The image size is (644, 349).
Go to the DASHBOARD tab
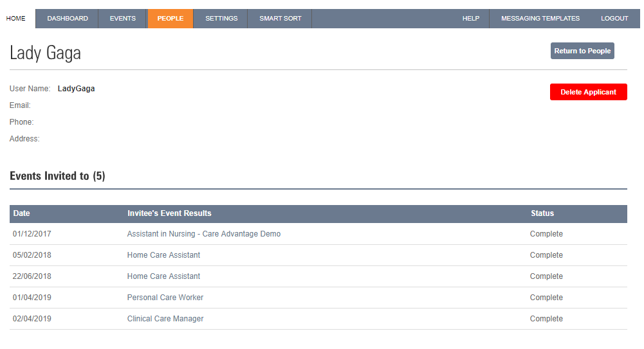point(68,19)
